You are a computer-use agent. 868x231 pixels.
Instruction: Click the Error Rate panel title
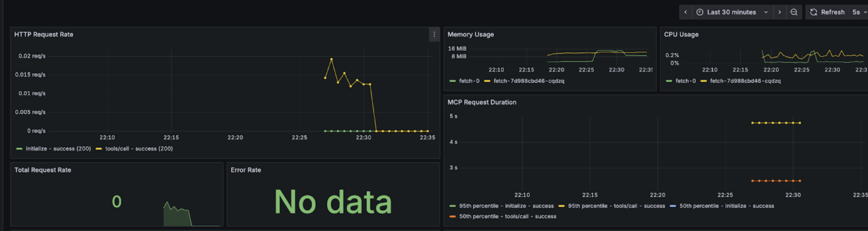[x=246, y=170]
